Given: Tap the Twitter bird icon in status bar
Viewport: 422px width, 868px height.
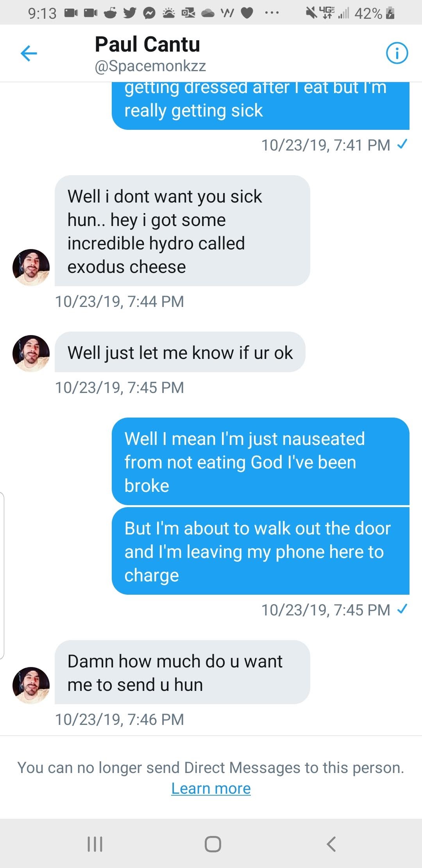Looking at the screenshot, I should pyautogui.click(x=129, y=13).
